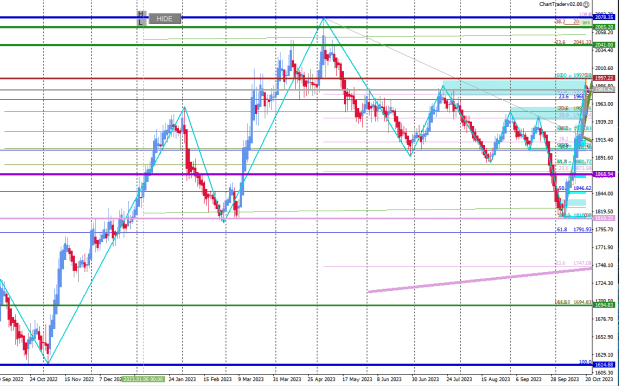The height and width of the screenshot is (386, 625).
Task: Click the 30 Jun 2023 date label
Action: tap(425, 379)
